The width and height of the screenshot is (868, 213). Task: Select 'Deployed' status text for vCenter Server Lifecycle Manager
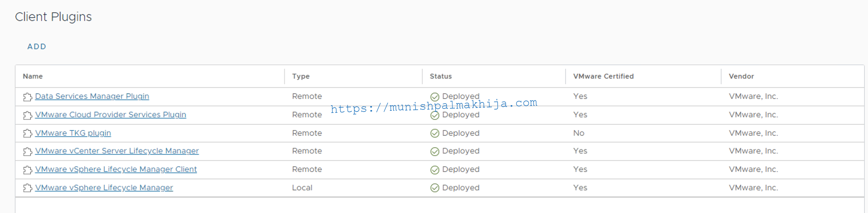(x=461, y=151)
